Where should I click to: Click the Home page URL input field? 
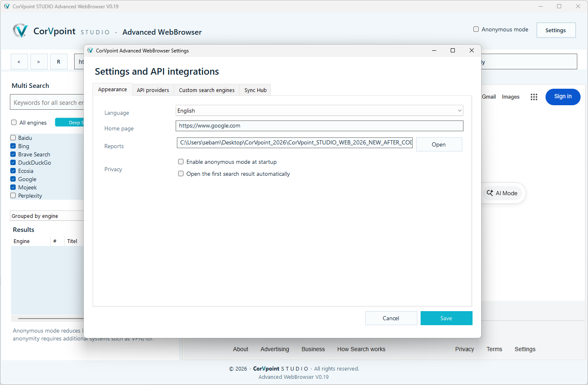(319, 126)
